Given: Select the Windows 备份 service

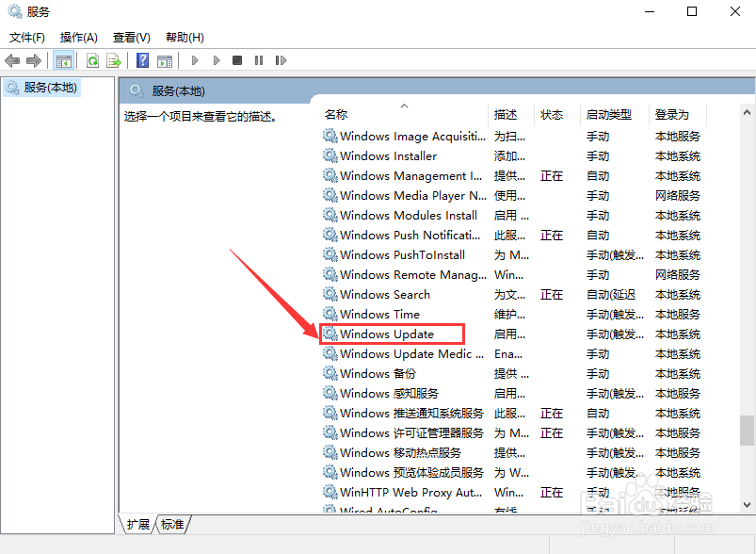Looking at the screenshot, I should pos(511,373).
